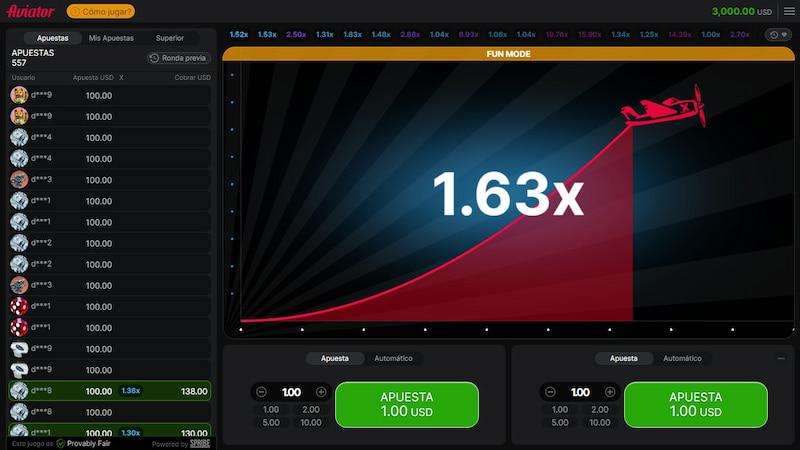Image resolution: width=800 pixels, height=450 pixels.
Task: Click the 1.00x past multiplier
Action: 711,35
